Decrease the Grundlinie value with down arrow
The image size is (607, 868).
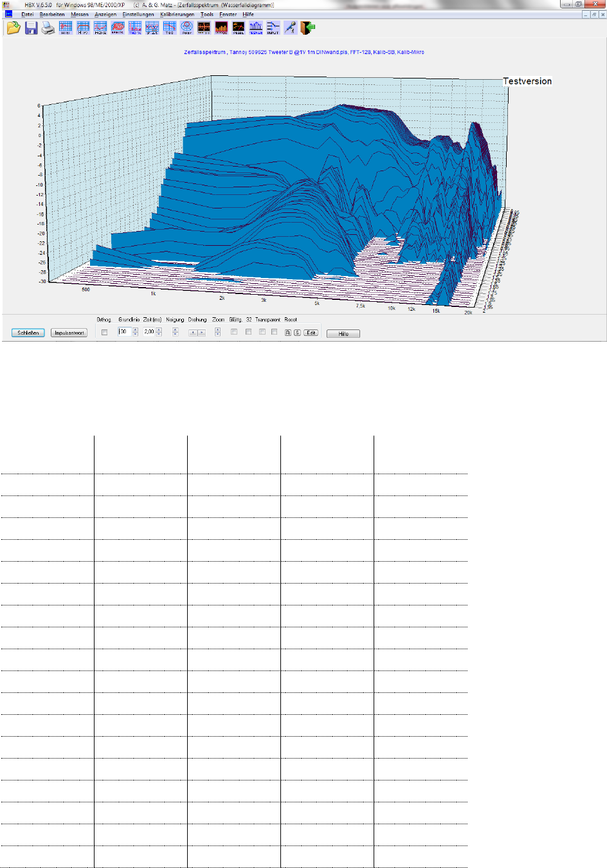point(136,334)
